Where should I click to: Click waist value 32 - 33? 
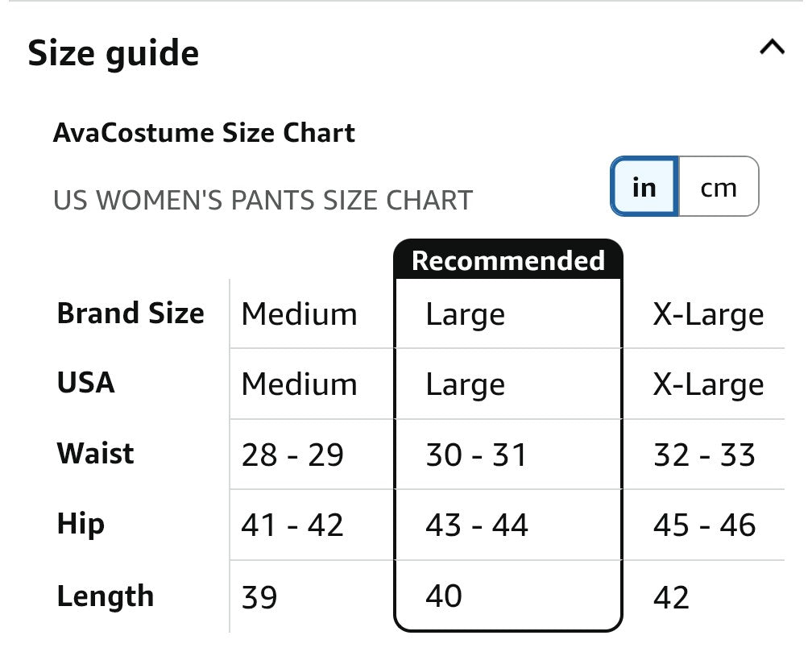coord(704,455)
